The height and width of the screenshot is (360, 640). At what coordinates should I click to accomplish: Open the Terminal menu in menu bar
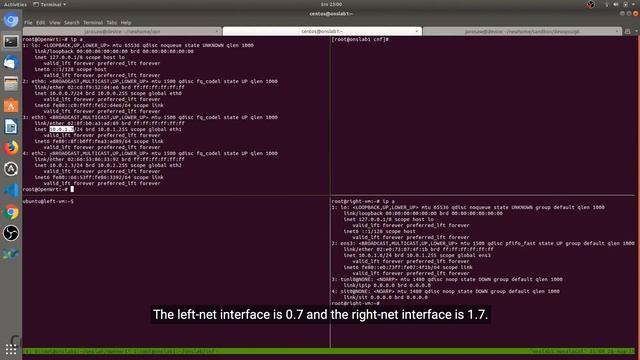[x=93, y=22]
